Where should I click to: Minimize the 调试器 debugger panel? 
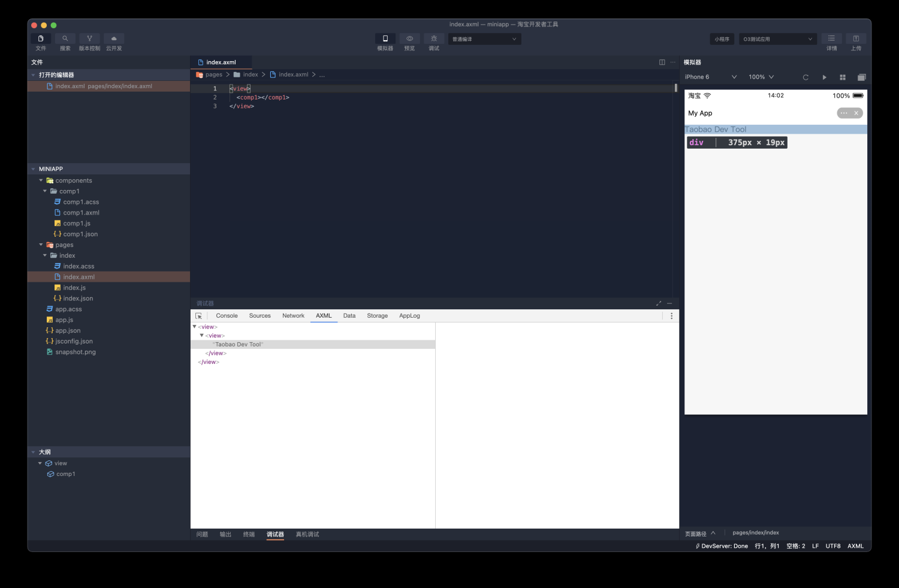point(669,303)
